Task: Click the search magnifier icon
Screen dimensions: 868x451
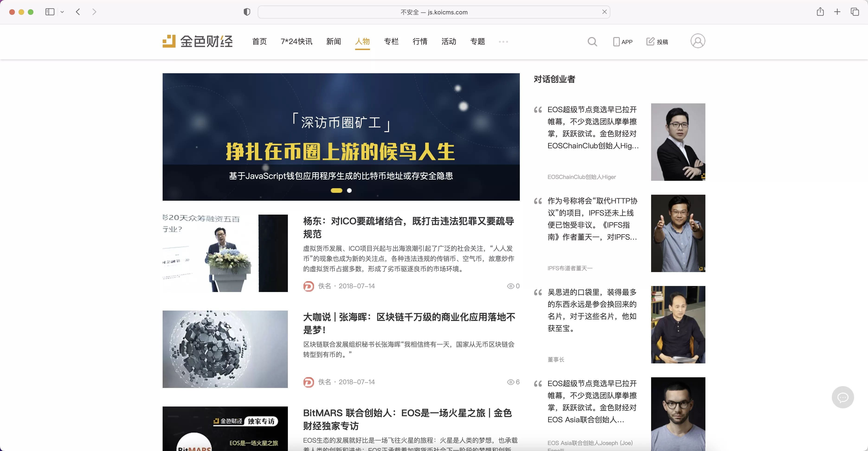Action: tap(592, 42)
